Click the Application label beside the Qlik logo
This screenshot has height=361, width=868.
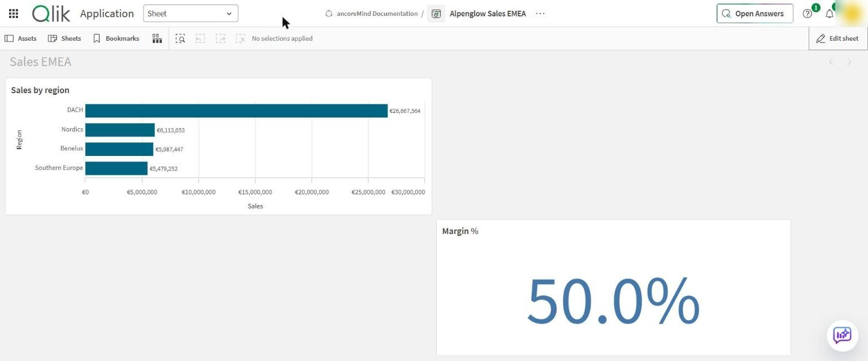click(x=107, y=14)
